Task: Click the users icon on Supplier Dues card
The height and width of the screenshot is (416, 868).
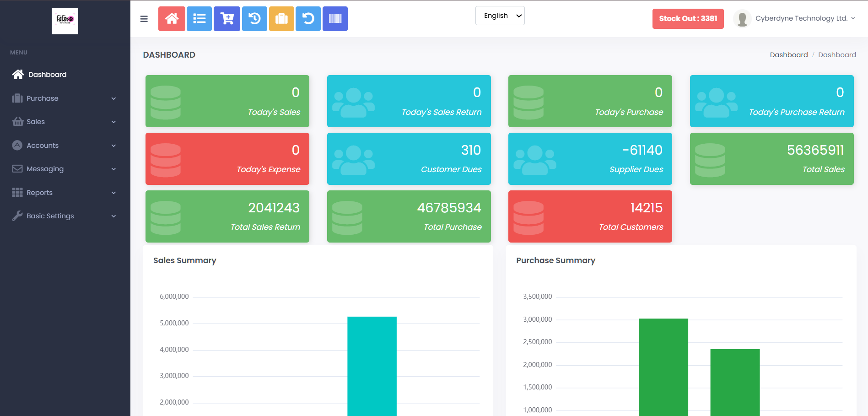Action: click(x=535, y=160)
